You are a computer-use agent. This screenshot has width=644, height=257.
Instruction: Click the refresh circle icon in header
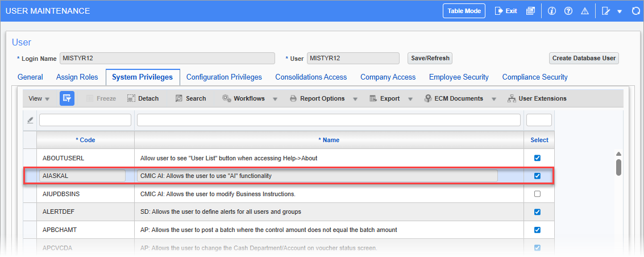(636, 11)
